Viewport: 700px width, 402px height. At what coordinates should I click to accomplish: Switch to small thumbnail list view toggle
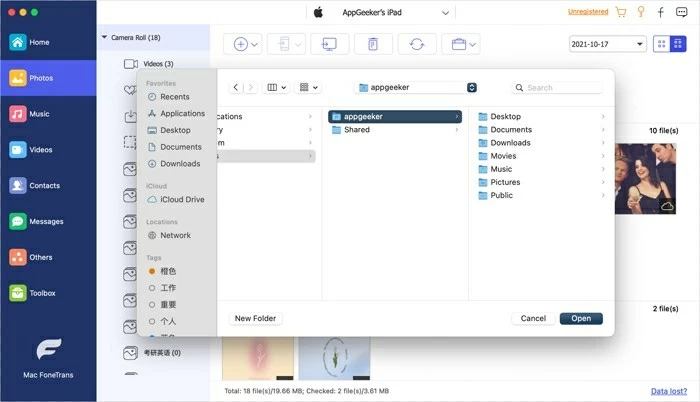pos(679,44)
